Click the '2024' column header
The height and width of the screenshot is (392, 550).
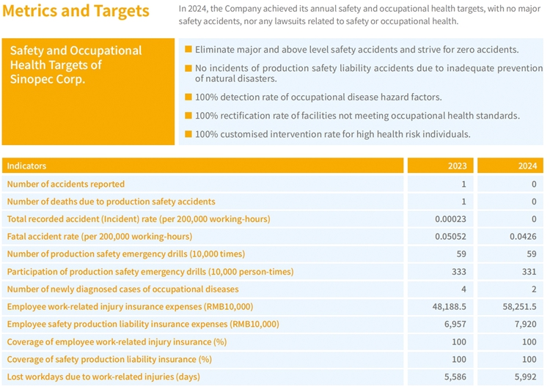coord(527,166)
